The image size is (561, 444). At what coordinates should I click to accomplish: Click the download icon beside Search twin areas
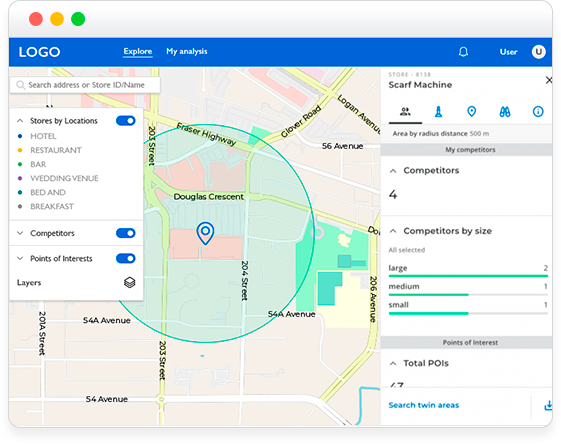548,405
